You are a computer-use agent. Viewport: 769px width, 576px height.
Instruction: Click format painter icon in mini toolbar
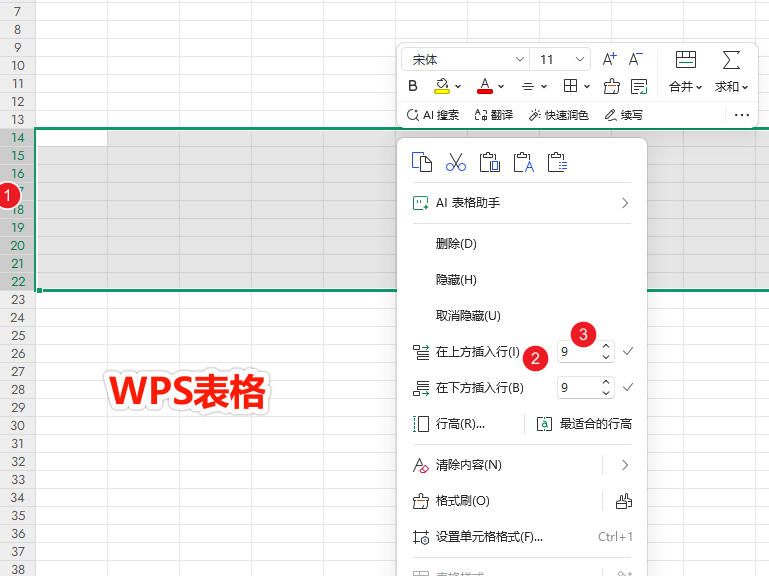click(612, 86)
